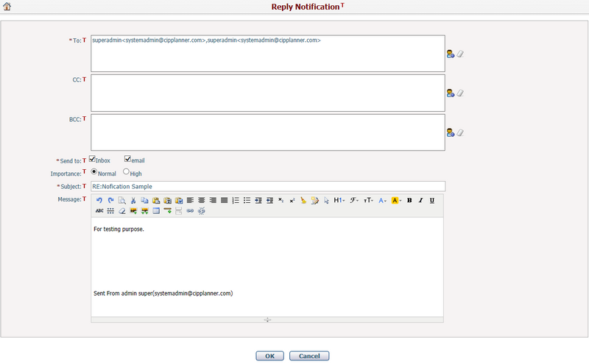The image size is (589, 364).
Task: Toggle Bold formatting in message editor
Action: (x=409, y=200)
